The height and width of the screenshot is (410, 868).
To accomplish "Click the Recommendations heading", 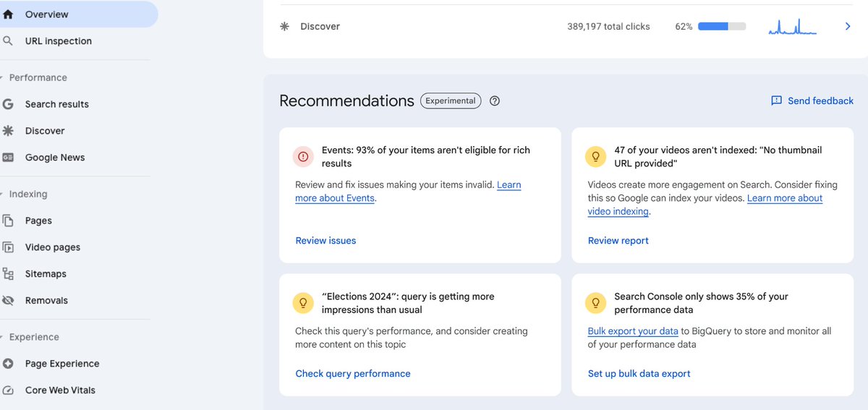I will click(x=346, y=101).
